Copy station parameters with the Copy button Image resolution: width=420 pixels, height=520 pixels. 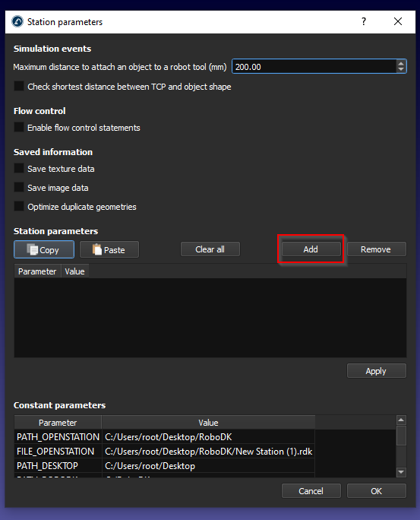pyautogui.click(x=44, y=249)
